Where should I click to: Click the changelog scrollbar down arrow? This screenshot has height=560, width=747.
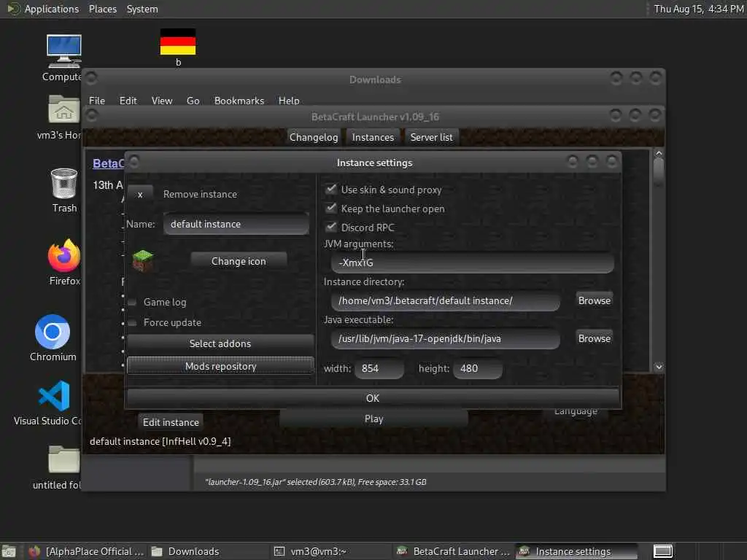[x=659, y=367]
